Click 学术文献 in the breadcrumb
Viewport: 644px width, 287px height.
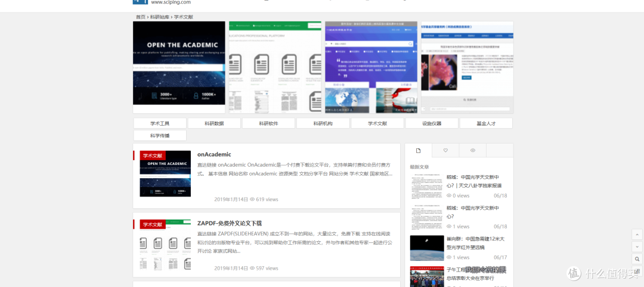tap(183, 17)
